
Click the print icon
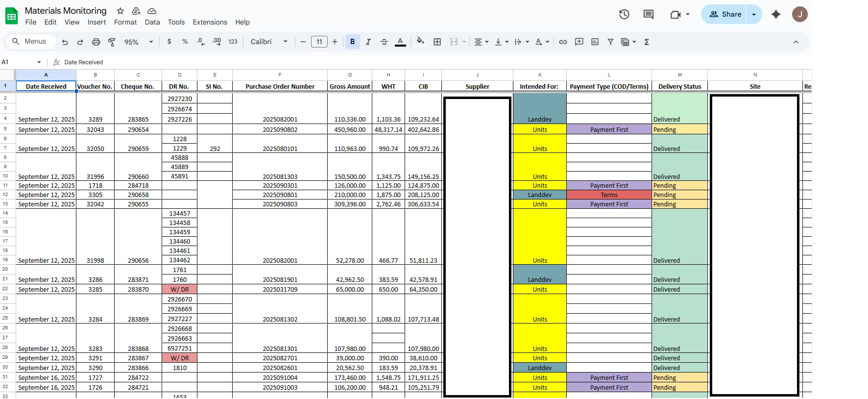[x=96, y=42]
